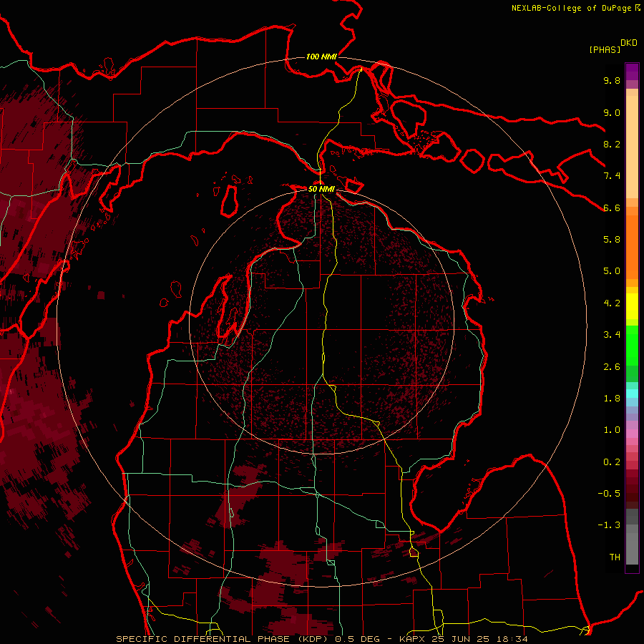The image size is (644, 644).
Task: Pick the cyan color bar segment
Action: click(632, 394)
